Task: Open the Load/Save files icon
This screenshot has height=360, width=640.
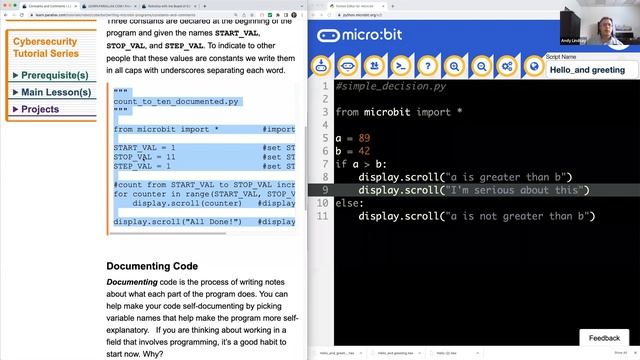Action: [x=374, y=66]
